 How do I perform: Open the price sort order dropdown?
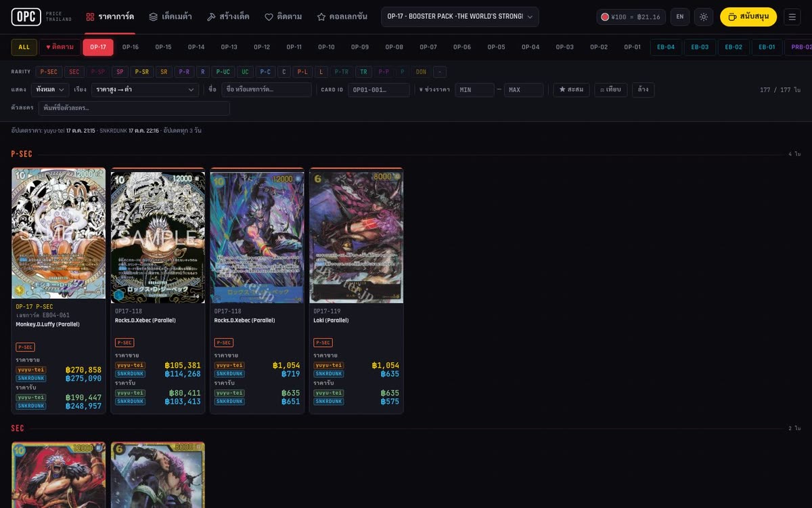(145, 89)
